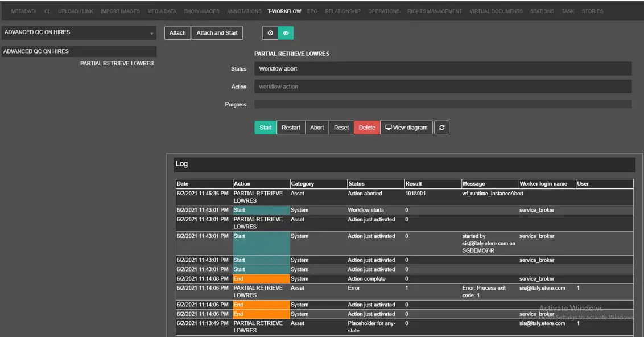Click the workflow Progress bar

[x=443, y=105]
